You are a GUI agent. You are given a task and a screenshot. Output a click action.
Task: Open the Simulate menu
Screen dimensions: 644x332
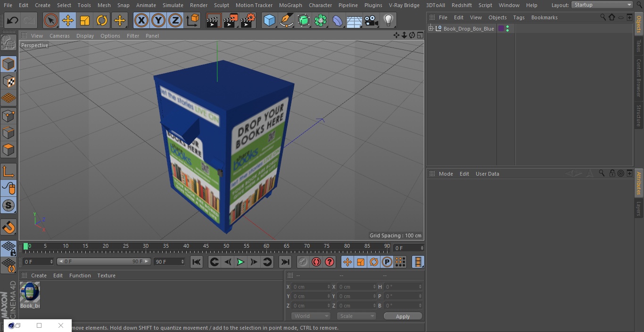click(x=173, y=5)
